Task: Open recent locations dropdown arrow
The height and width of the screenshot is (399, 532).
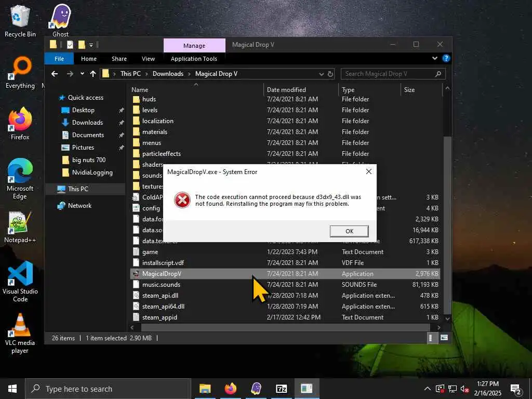Action: point(82,74)
